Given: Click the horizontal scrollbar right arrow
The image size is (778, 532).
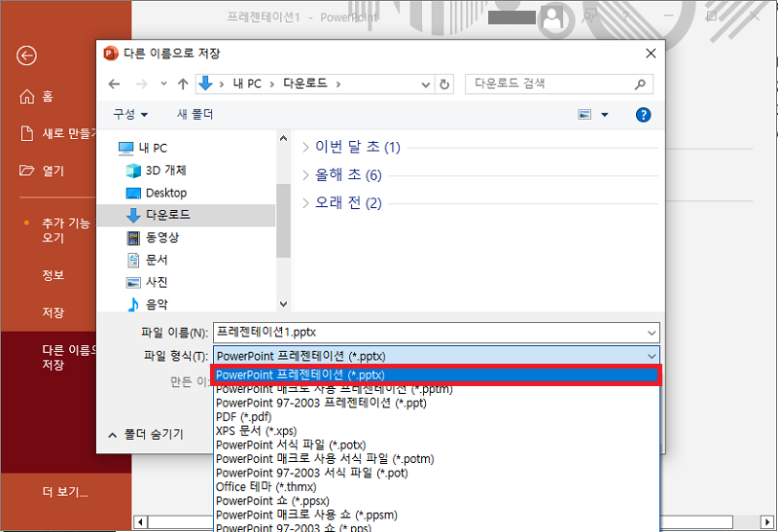Looking at the screenshot, I should coord(767,521).
